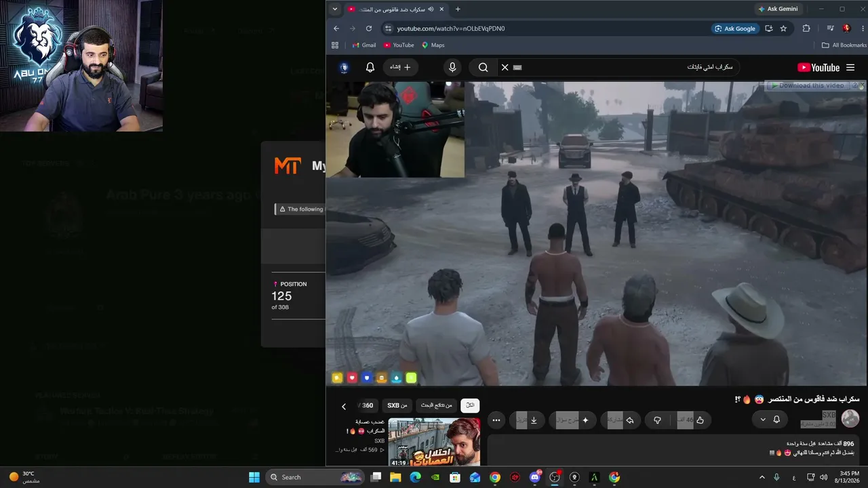Close the 'Download this video' overlay

(x=861, y=85)
